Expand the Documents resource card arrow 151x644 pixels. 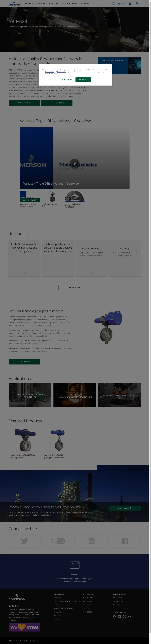coord(125,272)
